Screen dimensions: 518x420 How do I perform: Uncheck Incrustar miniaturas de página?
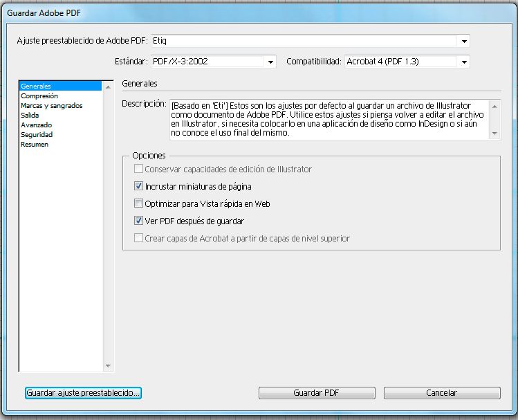139,186
